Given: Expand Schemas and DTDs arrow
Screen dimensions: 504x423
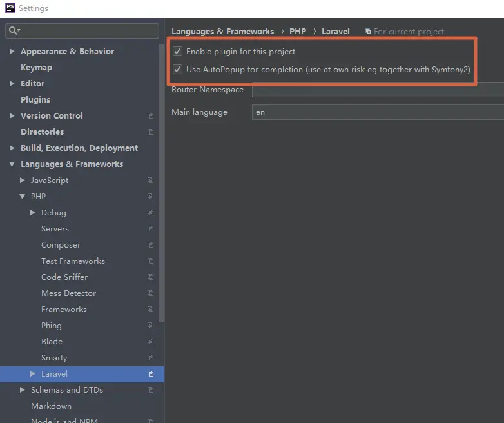Looking at the screenshot, I should 22,390.
